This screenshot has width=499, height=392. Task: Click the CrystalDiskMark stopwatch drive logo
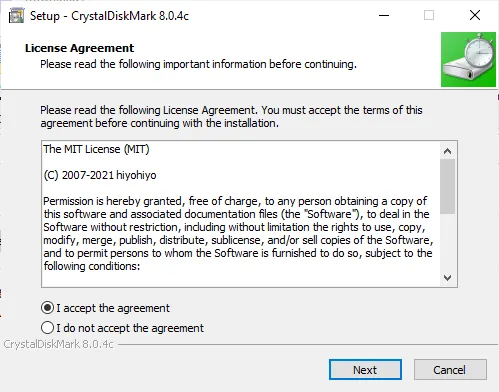[x=468, y=59]
